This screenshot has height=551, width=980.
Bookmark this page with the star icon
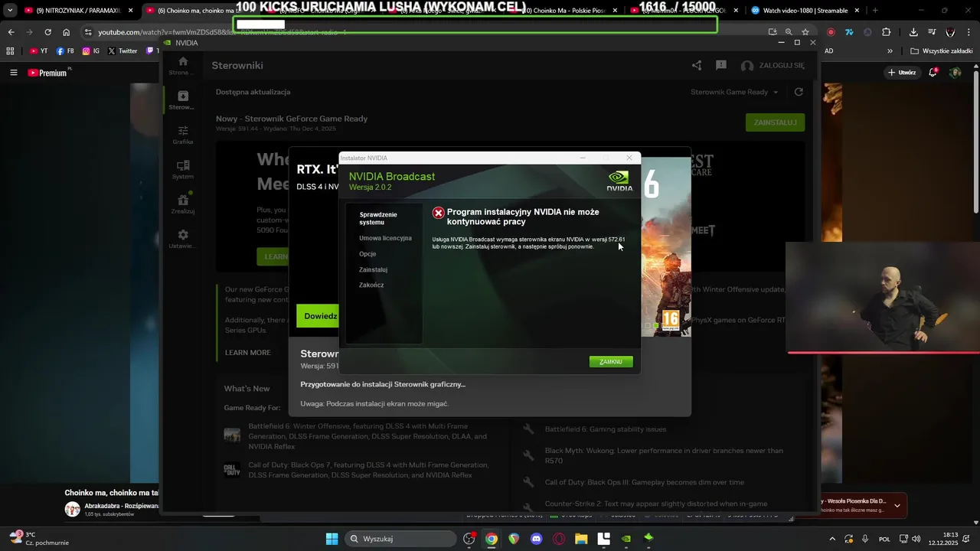805,32
